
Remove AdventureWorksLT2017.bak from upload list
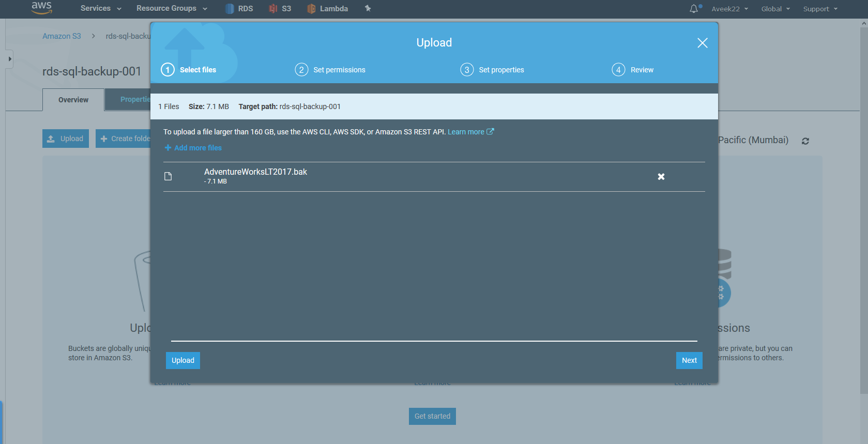click(661, 177)
